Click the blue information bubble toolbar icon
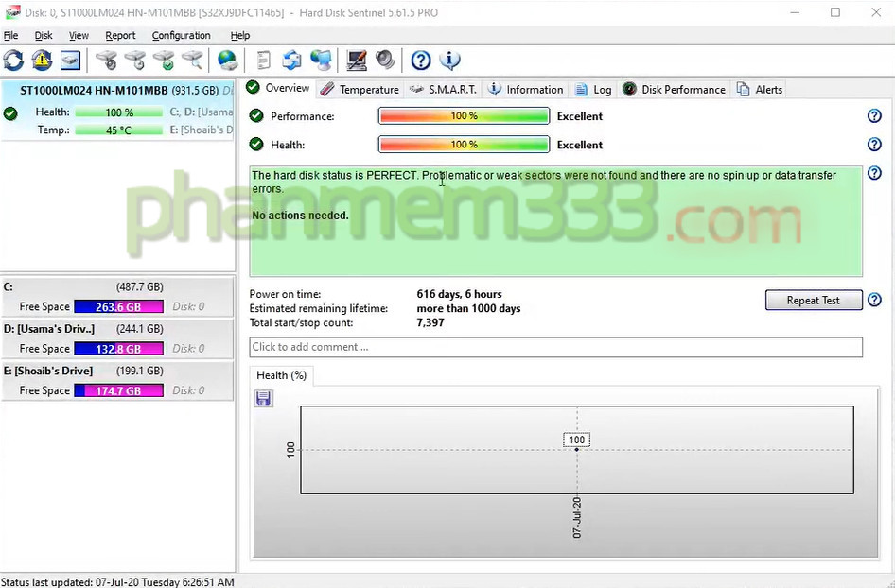Screen dimensions: 895x588 pos(450,61)
